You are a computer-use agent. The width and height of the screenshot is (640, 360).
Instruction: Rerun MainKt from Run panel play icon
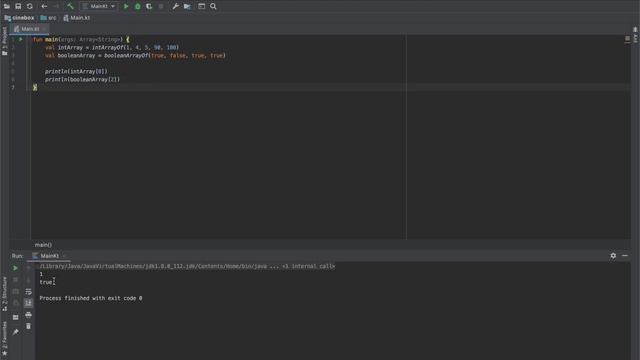coord(15,268)
